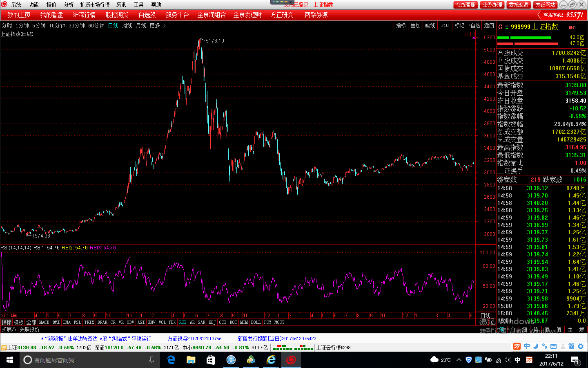Click the orange Founder IME logo in the floating input bar
The height and width of the screenshot is (368, 588).
coord(517,346)
